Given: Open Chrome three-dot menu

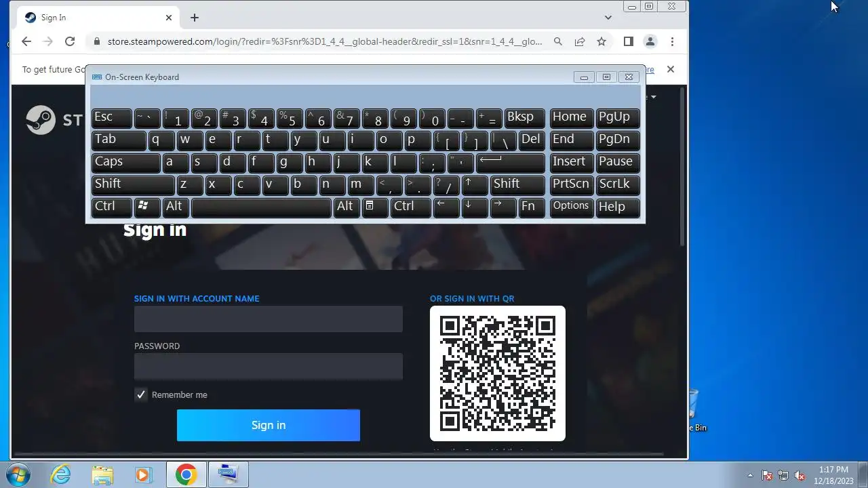Looking at the screenshot, I should (672, 41).
